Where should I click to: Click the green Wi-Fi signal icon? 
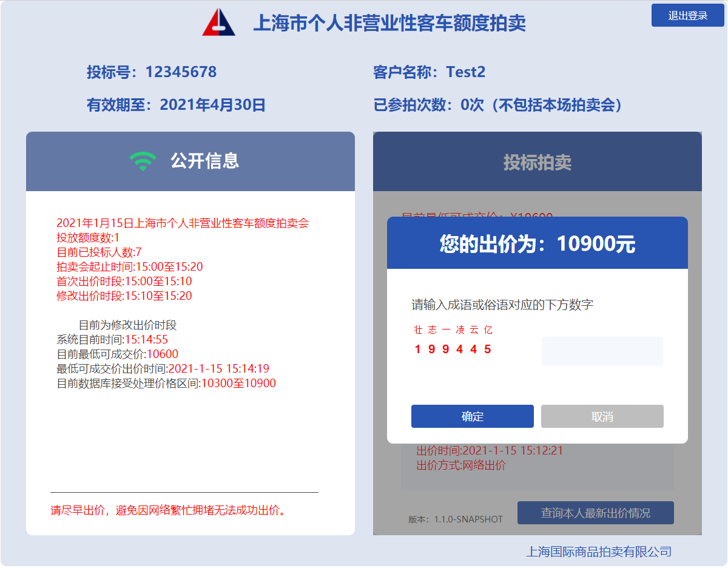(143, 161)
